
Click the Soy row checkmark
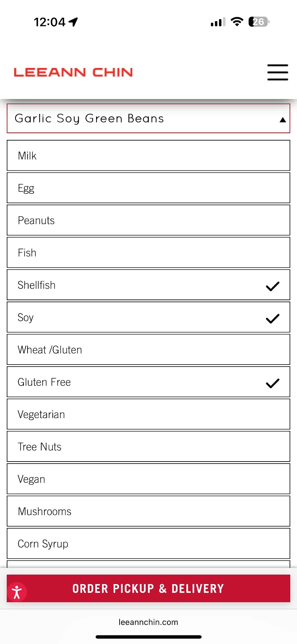[272, 318]
